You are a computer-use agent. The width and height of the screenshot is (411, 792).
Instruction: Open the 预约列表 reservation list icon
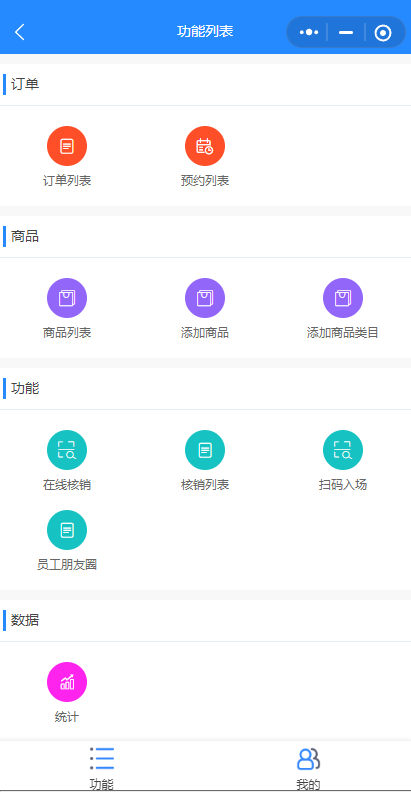pyautogui.click(x=204, y=146)
